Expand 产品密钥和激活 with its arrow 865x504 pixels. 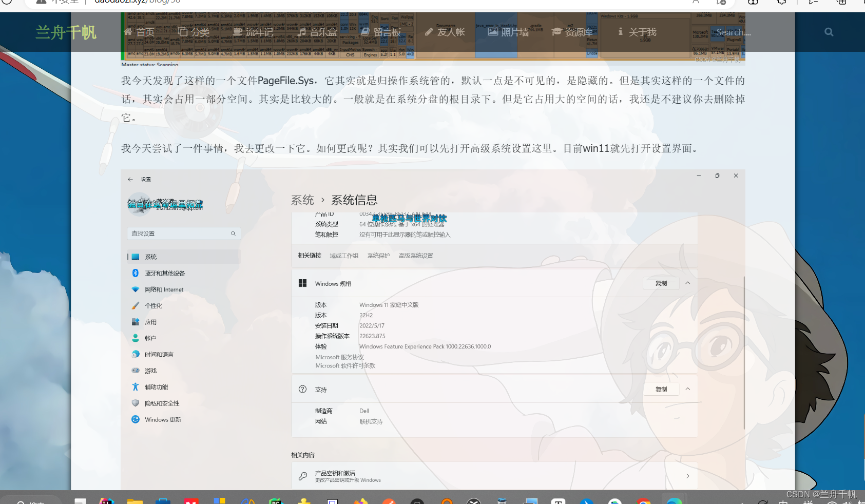688,476
